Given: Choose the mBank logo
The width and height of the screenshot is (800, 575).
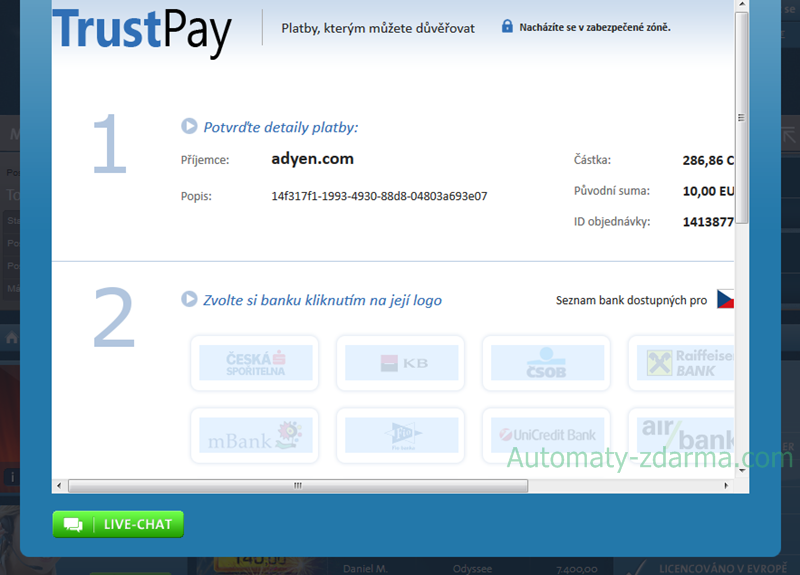Looking at the screenshot, I should click(255, 435).
